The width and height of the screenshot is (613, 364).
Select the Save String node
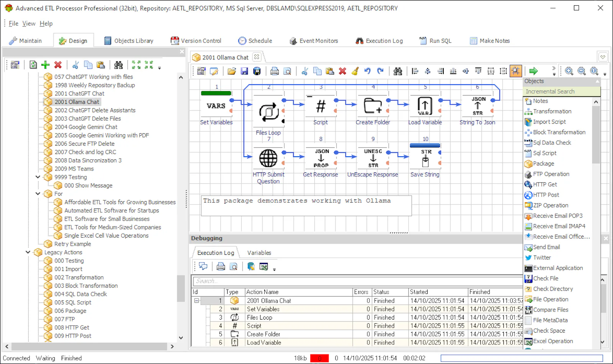pos(425,158)
